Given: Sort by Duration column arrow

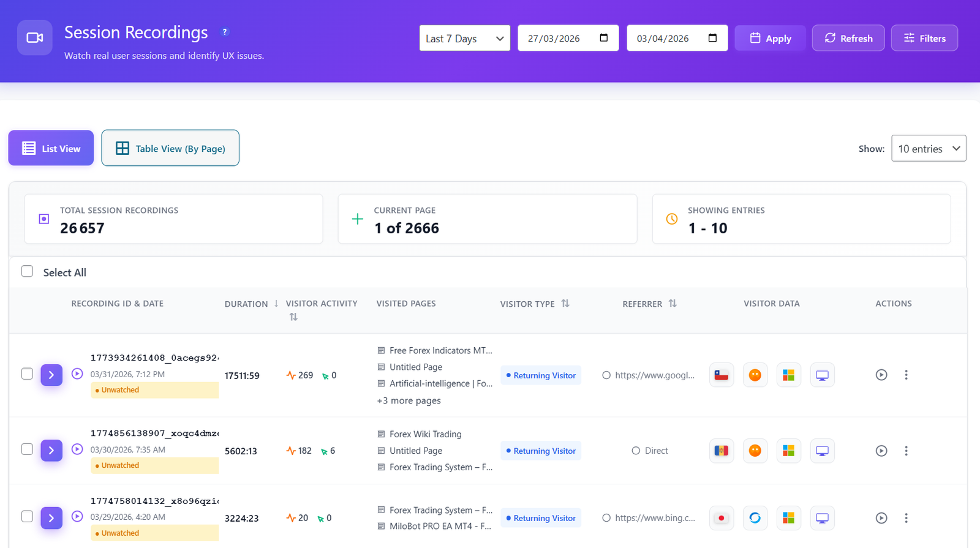Looking at the screenshot, I should click(276, 303).
